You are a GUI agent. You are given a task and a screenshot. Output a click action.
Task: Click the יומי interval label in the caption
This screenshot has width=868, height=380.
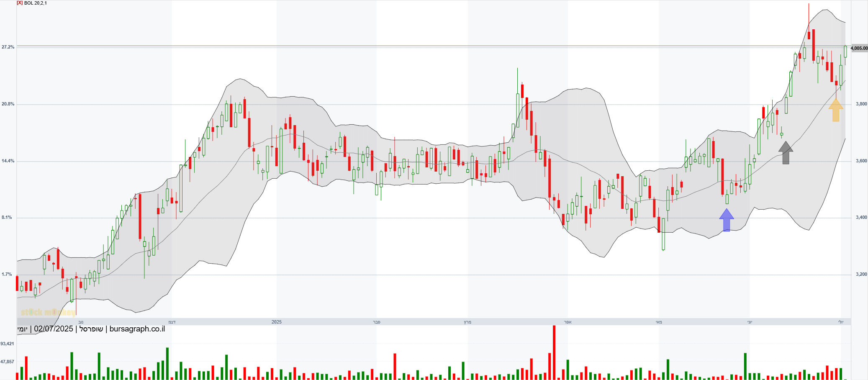click(22, 329)
